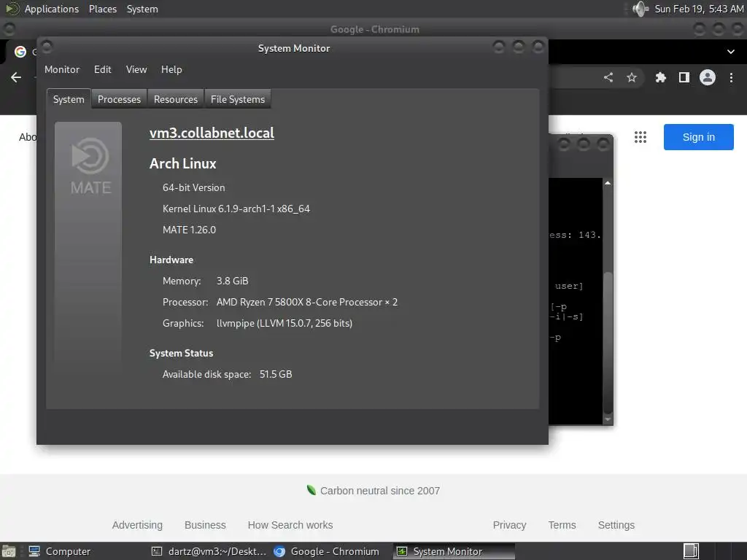The width and height of the screenshot is (747, 560).
Task: Click the llvmpipe graphics value
Action: tap(285, 323)
